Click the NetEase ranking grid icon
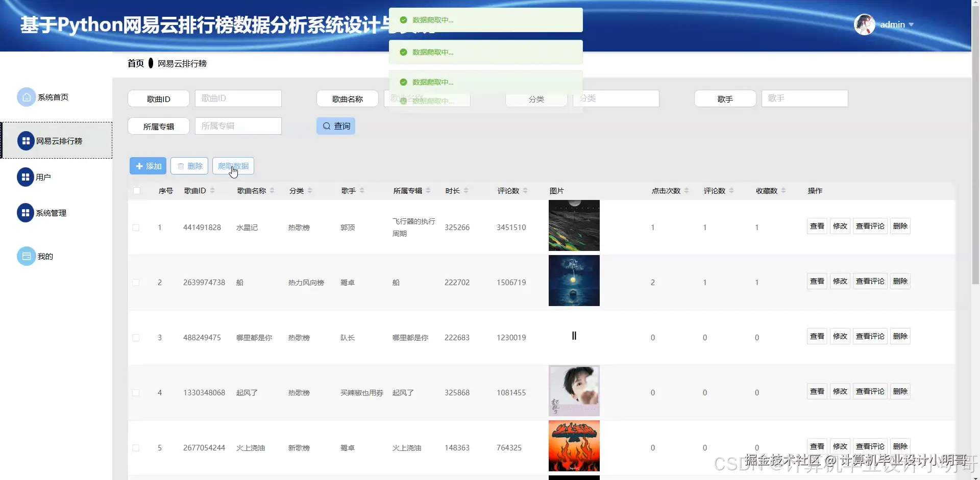This screenshot has height=480, width=980. (x=26, y=141)
